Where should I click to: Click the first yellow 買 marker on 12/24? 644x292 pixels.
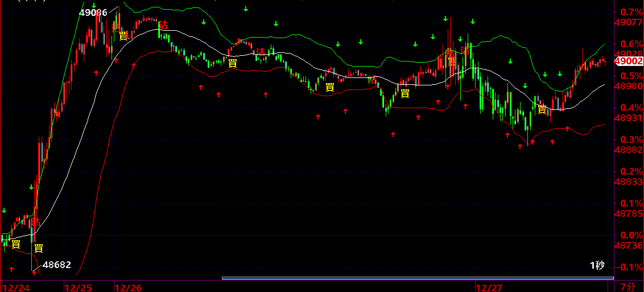pos(16,244)
